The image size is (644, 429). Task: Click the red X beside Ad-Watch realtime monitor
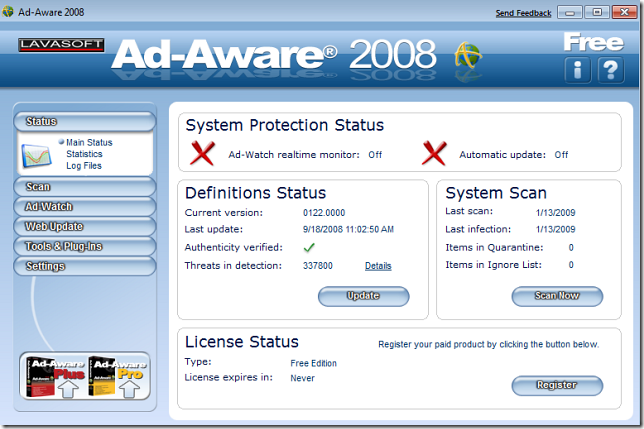click(203, 154)
